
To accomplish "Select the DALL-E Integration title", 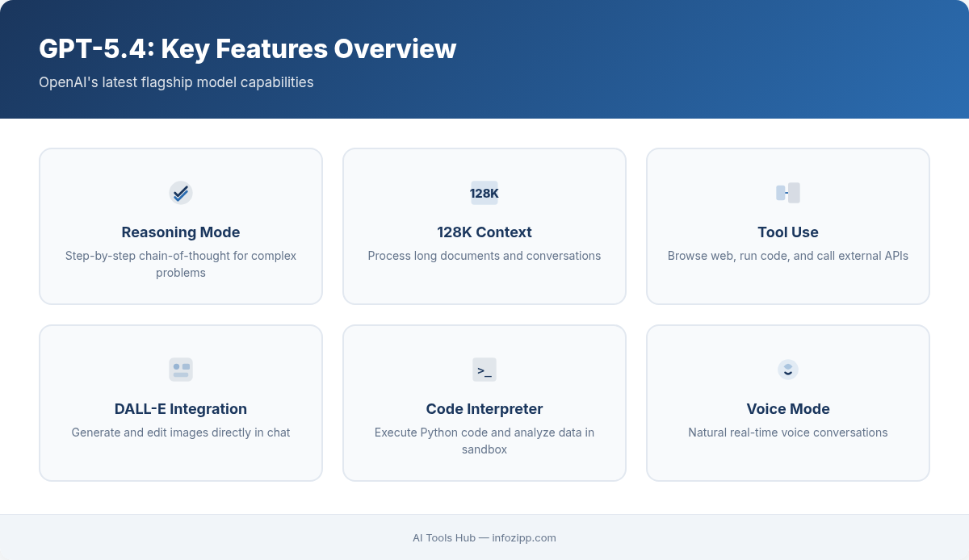I will 181,409.
